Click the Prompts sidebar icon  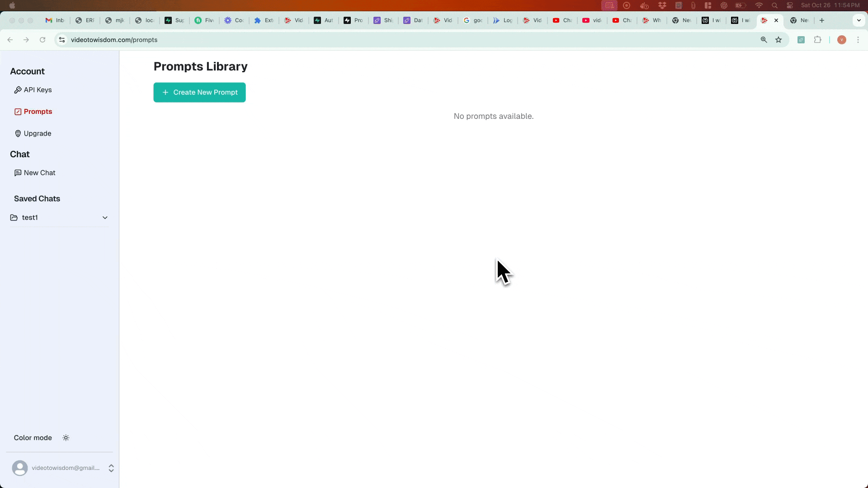[18, 112]
